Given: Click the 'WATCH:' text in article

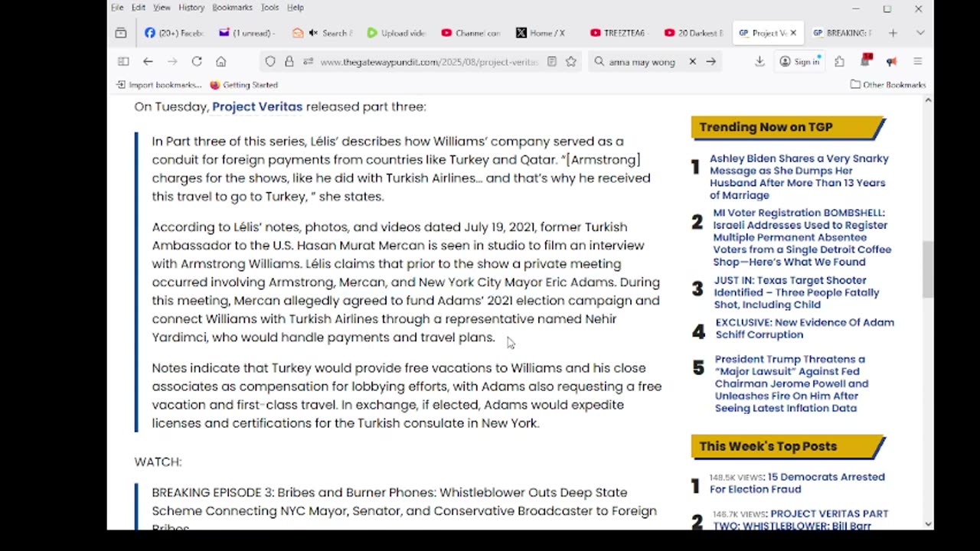Looking at the screenshot, I should click(x=158, y=461).
